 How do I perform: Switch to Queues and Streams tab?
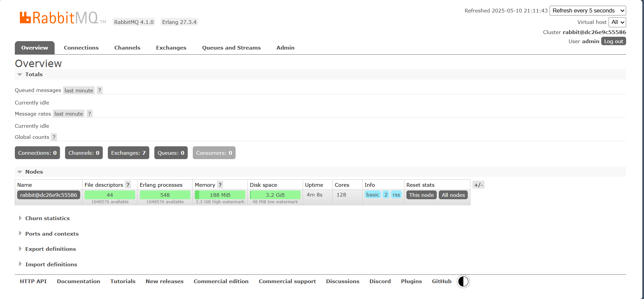[231, 48]
